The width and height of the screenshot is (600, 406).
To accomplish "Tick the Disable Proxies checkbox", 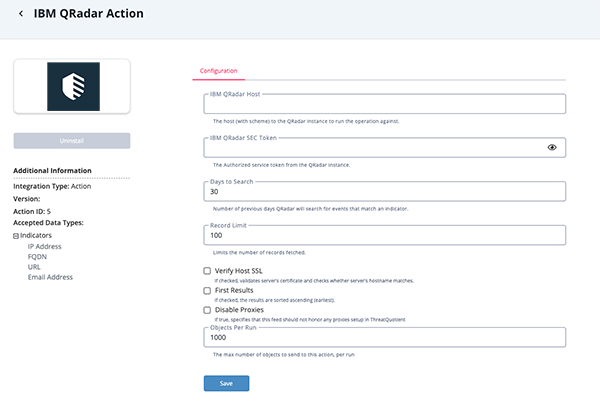I will coord(207,310).
